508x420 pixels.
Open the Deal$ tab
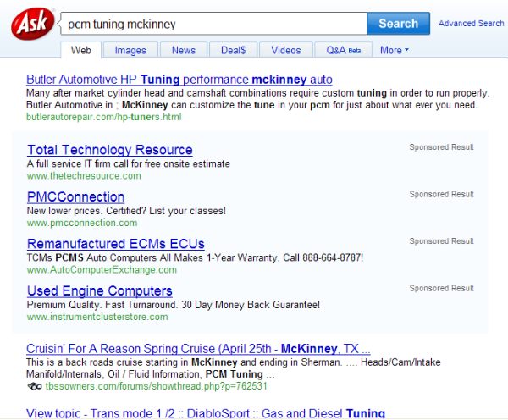point(231,50)
